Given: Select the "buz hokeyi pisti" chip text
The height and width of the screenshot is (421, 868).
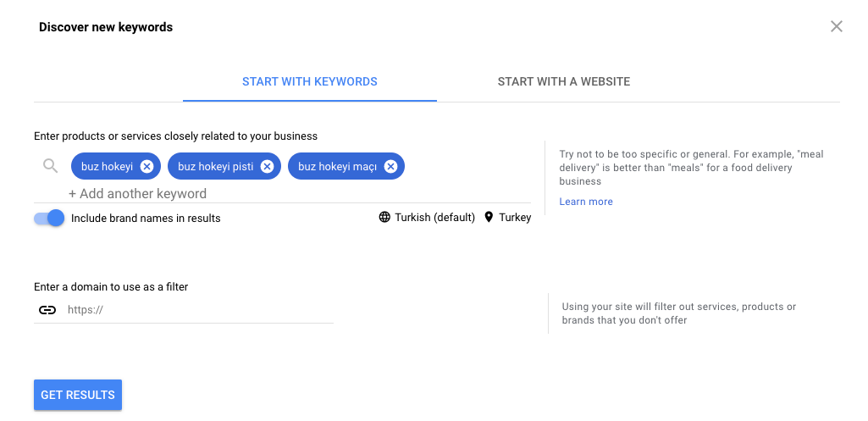Looking at the screenshot, I should [215, 166].
